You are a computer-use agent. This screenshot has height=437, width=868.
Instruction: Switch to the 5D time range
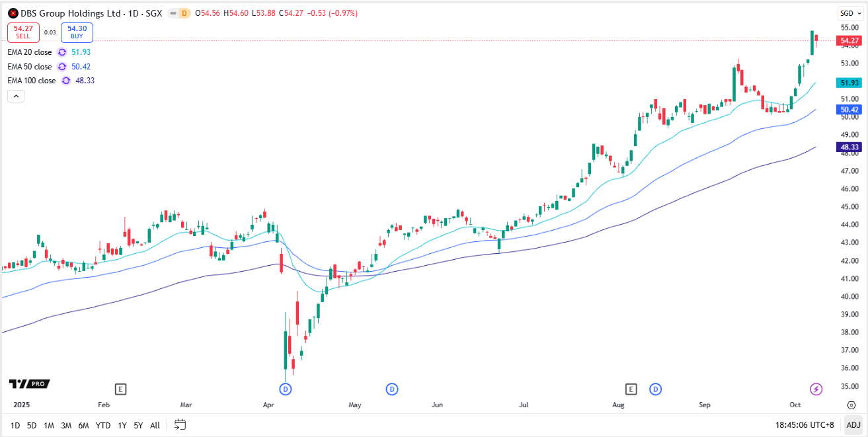32,425
